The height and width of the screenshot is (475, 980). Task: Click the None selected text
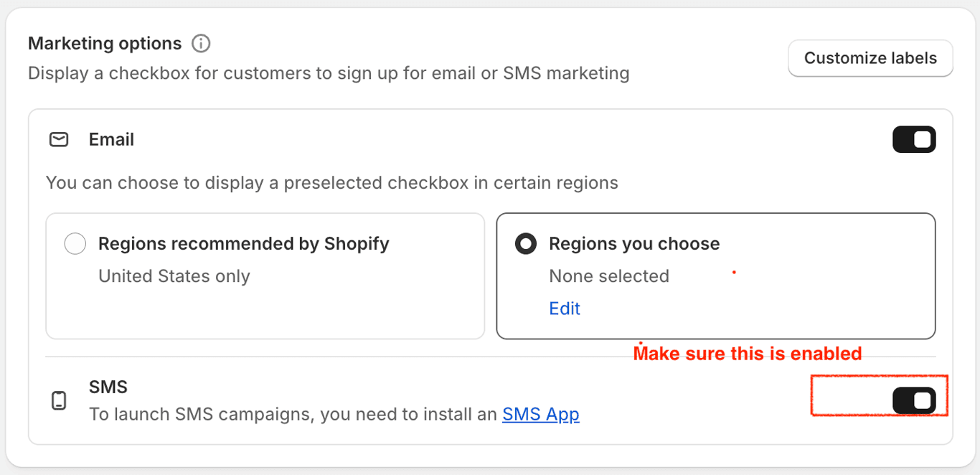click(609, 276)
